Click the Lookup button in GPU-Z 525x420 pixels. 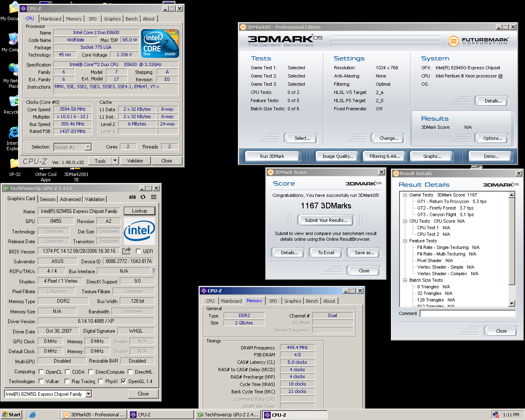[x=139, y=211]
